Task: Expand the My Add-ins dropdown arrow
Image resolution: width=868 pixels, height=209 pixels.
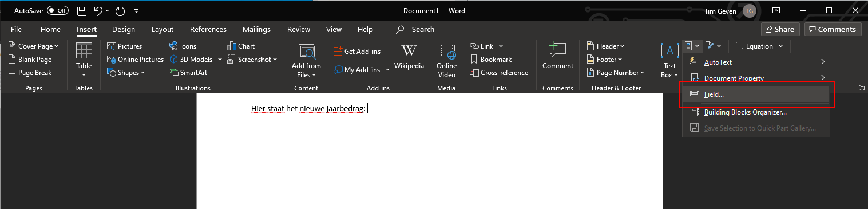Action: (x=387, y=70)
